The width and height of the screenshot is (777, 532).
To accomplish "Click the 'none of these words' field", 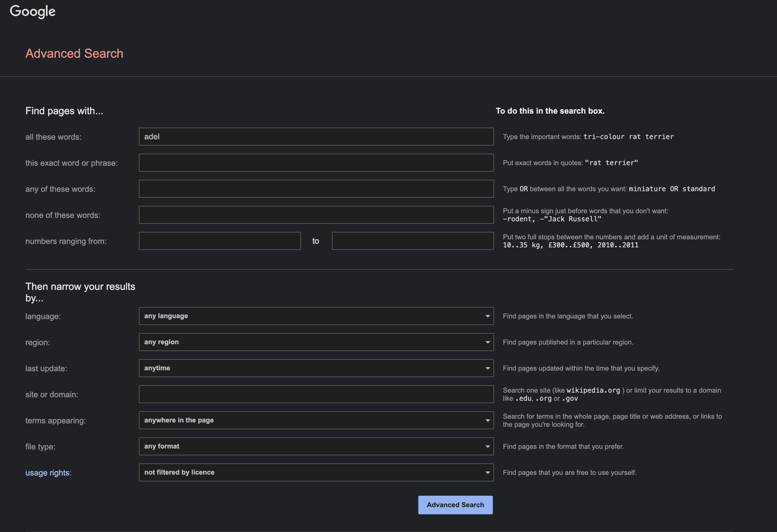I will tap(316, 215).
